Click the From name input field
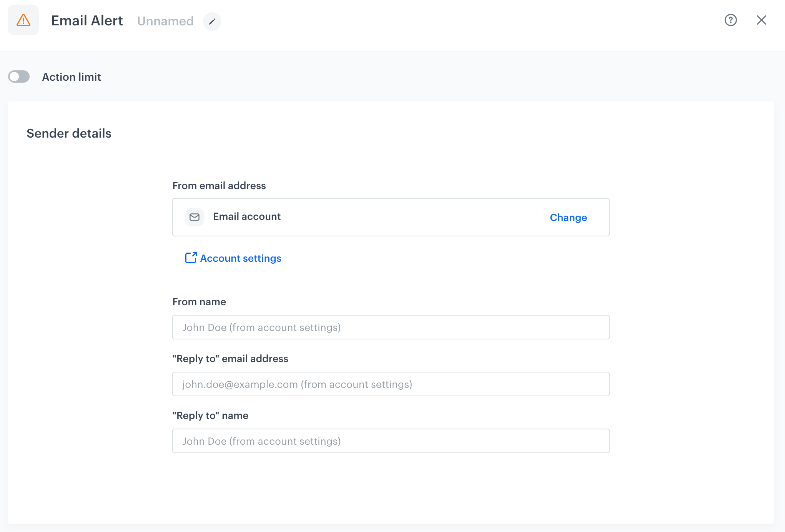The height and width of the screenshot is (532, 785). pos(391,327)
